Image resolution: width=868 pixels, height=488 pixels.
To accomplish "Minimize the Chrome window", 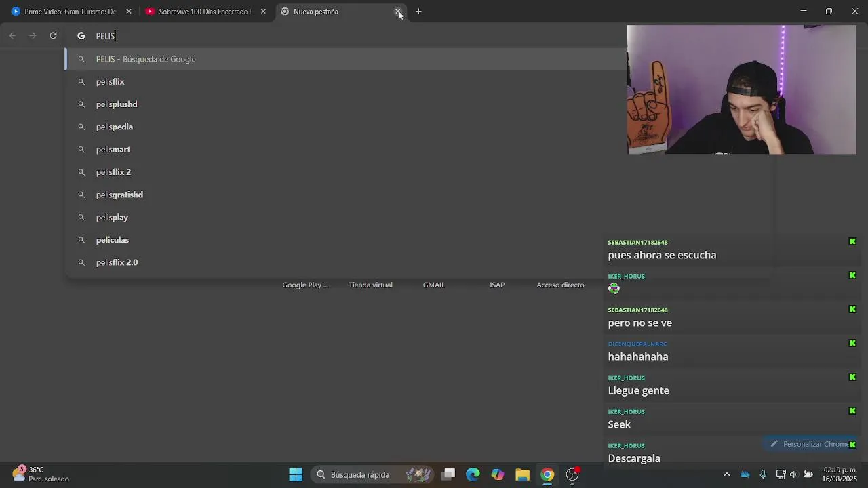I will click(803, 12).
